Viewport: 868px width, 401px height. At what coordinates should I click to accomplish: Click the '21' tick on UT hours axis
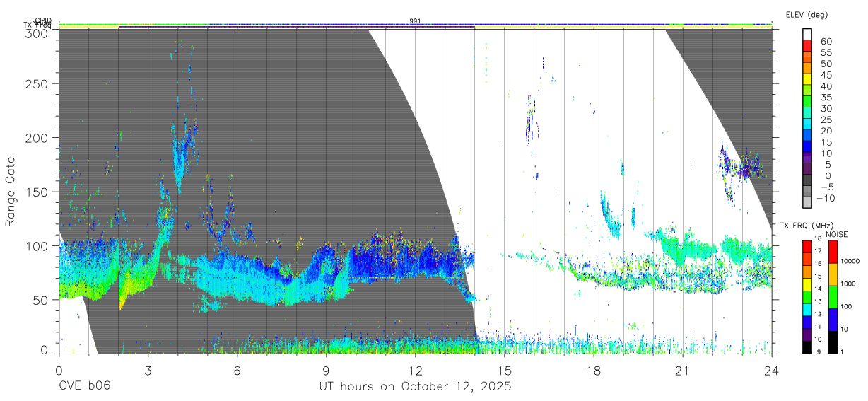[x=683, y=371]
